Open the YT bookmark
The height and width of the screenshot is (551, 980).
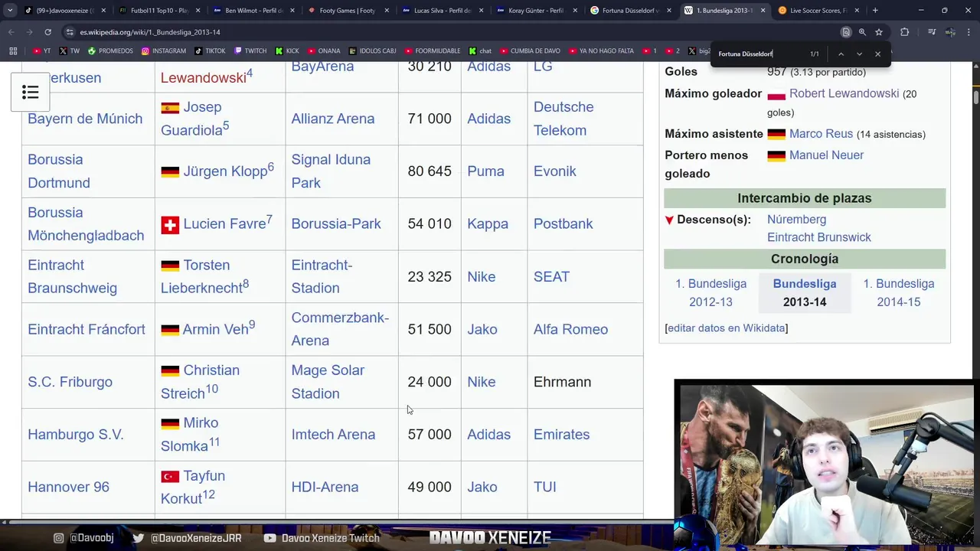(x=43, y=51)
